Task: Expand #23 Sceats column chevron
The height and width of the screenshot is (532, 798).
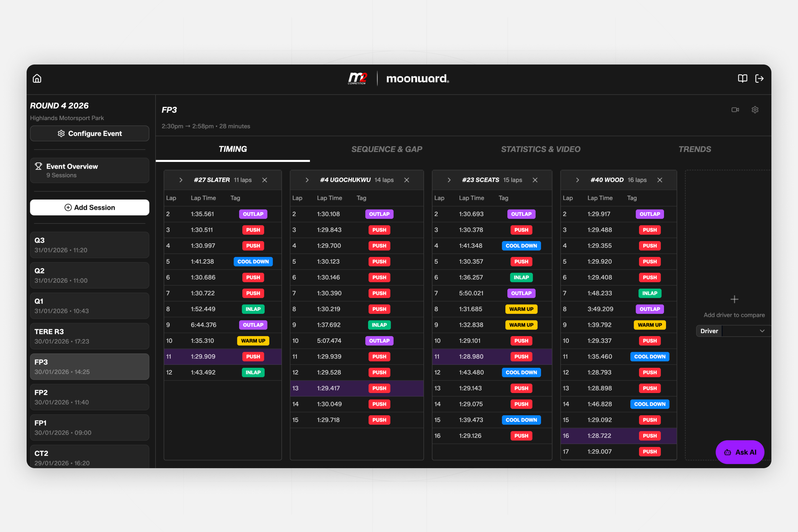Action: [449, 180]
